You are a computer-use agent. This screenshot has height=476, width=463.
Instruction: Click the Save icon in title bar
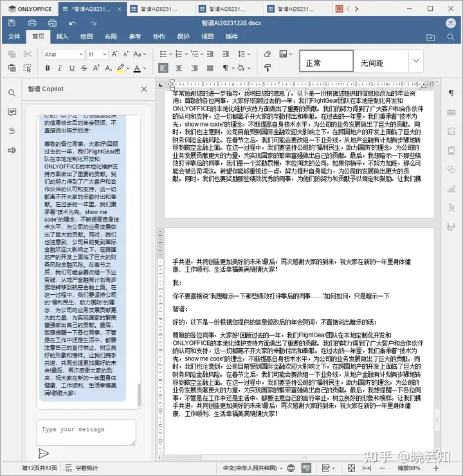click(12, 23)
